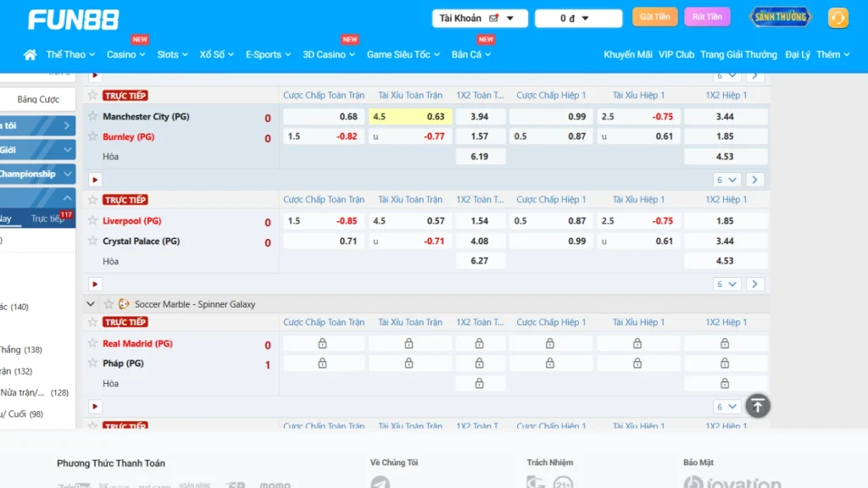Click the locked odds for Real Madrid
The image size is (868, 488).
(x=322, y=343)
